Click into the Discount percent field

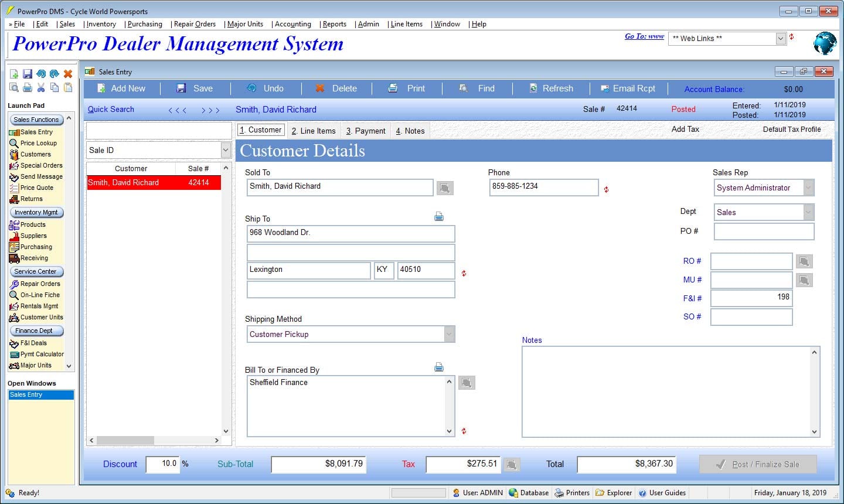[x=162, y=464]
